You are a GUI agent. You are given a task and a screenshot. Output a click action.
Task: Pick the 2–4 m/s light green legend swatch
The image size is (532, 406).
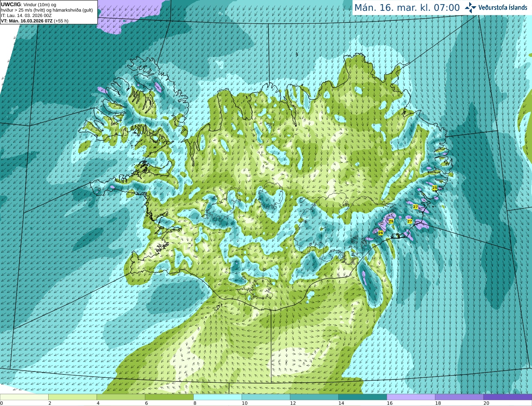[73, 397]
